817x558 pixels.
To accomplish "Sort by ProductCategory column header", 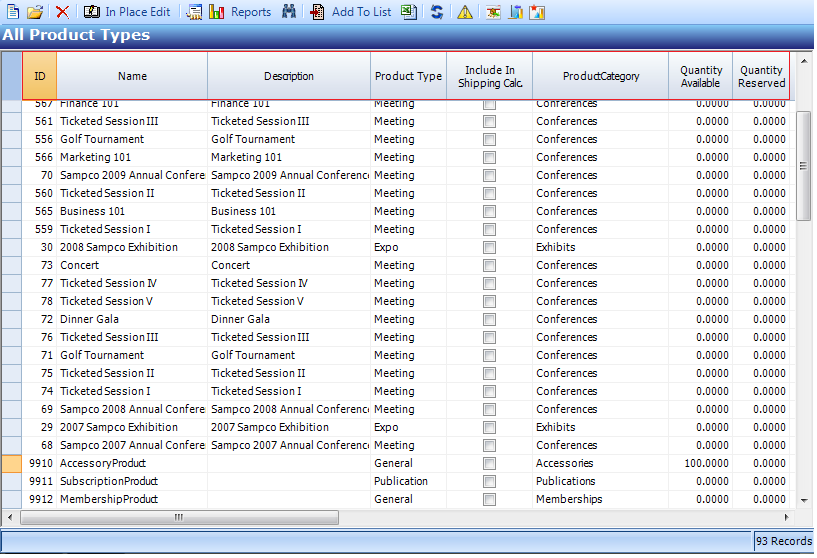I will (x=600, y=76).
